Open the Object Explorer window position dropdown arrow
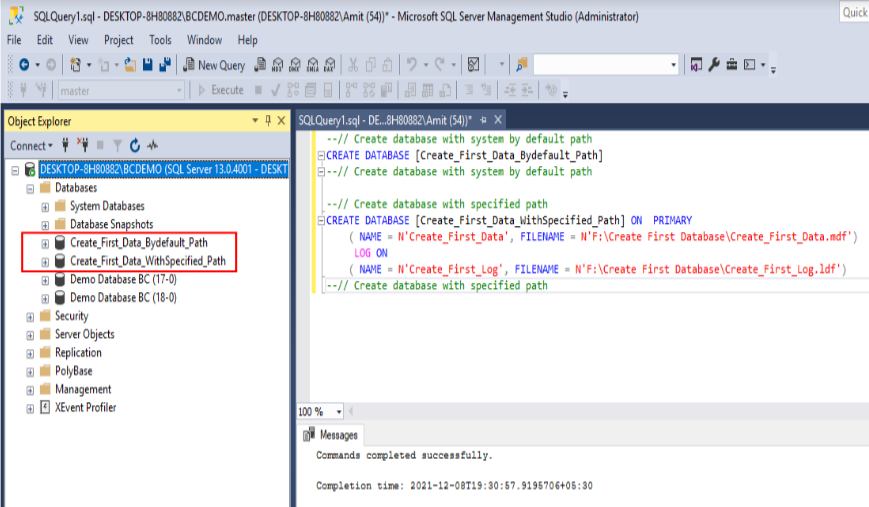This screenshot has height=507, width=869. point(255,120)
